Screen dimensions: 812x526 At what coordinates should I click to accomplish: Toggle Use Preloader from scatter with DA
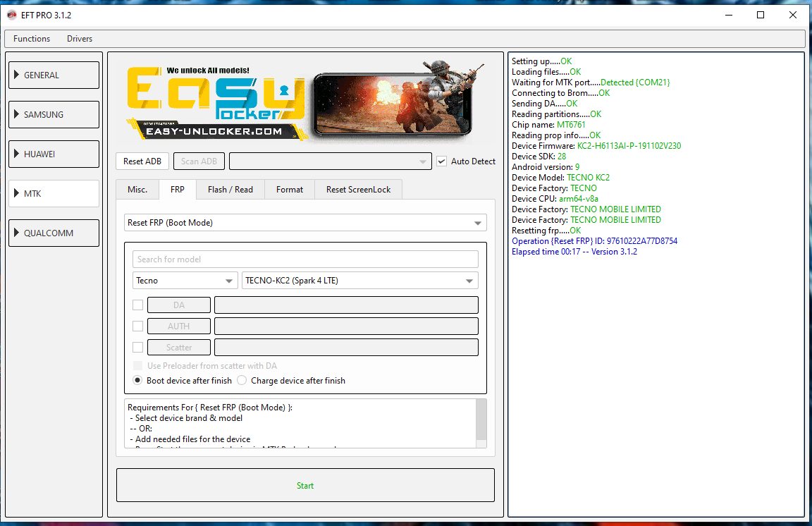point(137,365)
